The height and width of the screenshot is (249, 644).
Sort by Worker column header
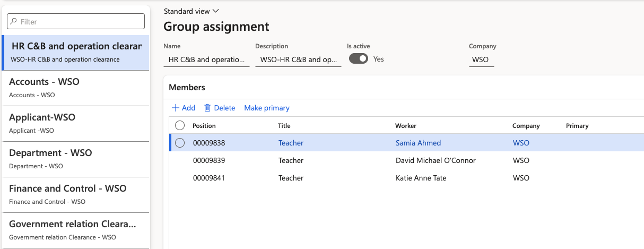(x=406, y=126)
